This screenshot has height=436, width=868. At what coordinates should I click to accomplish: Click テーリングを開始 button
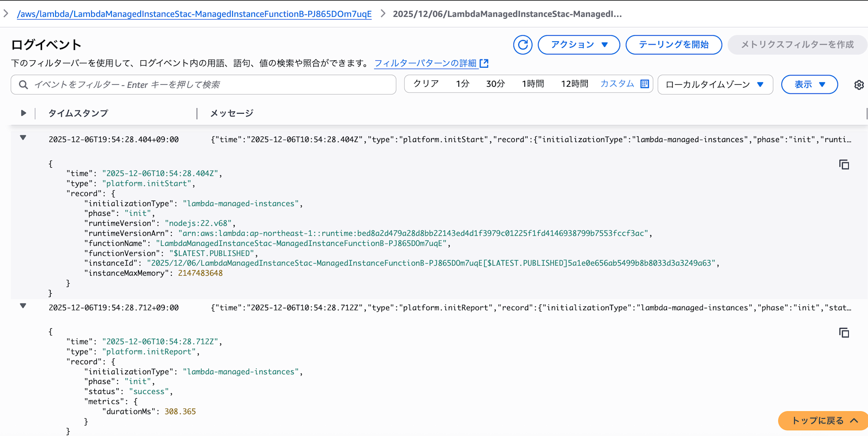(x=674, y=45)
